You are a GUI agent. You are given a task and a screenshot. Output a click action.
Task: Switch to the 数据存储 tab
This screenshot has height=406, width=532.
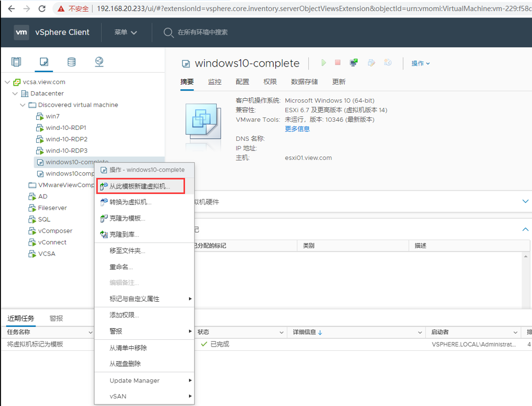pyautogui.click(x=304, y=82)
